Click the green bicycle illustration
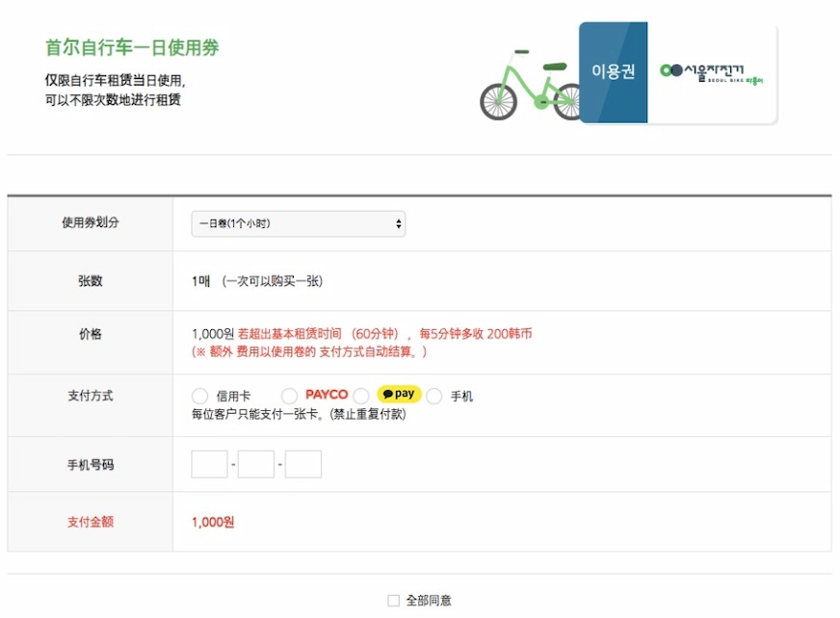This screenshot has width=840, height=618. point(529,85)
